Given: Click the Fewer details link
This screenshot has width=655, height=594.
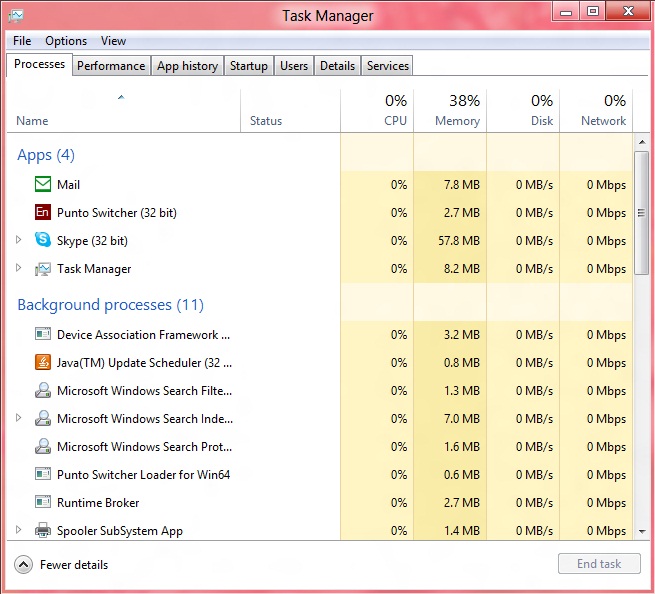Looking at the screenshot, I should coord(74,565).
